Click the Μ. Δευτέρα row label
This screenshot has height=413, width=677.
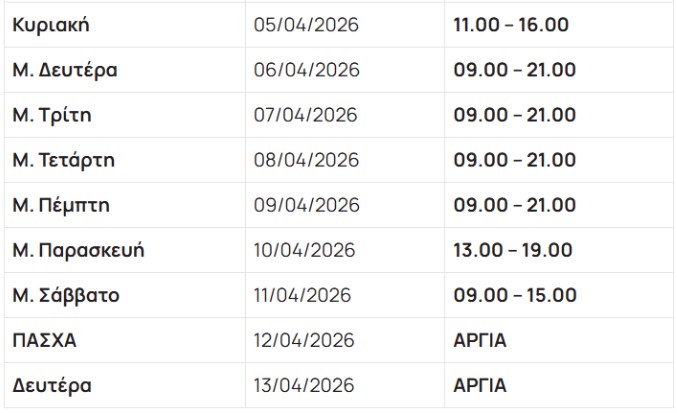65,70
